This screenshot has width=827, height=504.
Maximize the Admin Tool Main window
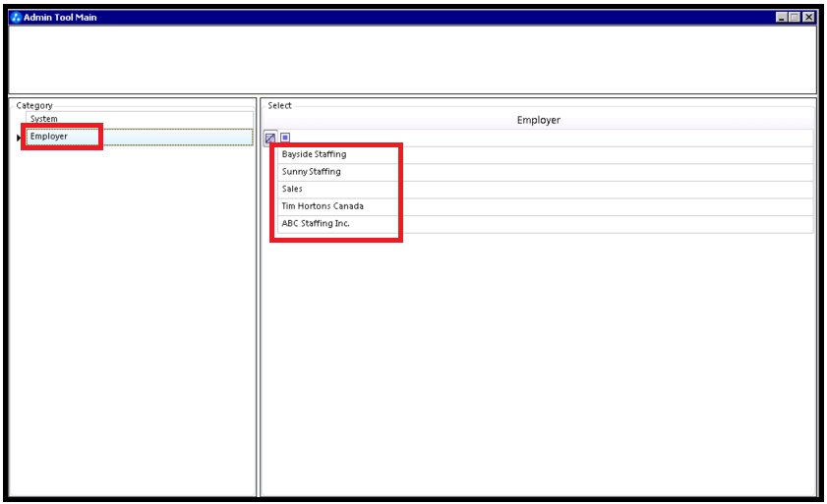tap(795, 18)
